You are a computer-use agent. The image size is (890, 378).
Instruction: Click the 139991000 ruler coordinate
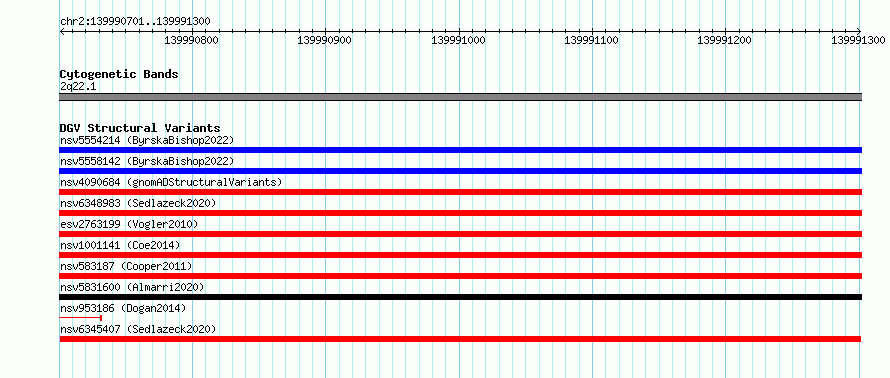pyautogui.click(x=458, y=40)
